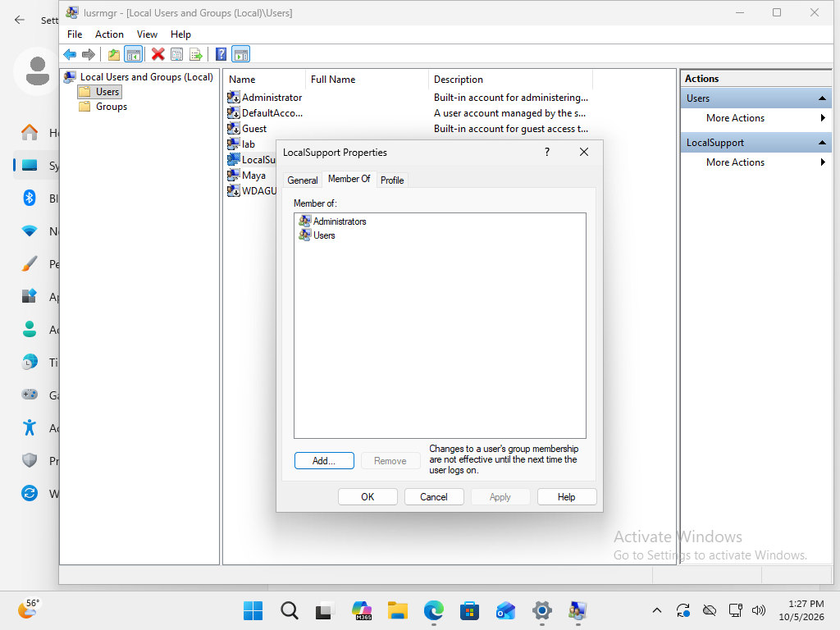
Task: Click 'Built-in account for guest access' description
Action: (511, 129)
